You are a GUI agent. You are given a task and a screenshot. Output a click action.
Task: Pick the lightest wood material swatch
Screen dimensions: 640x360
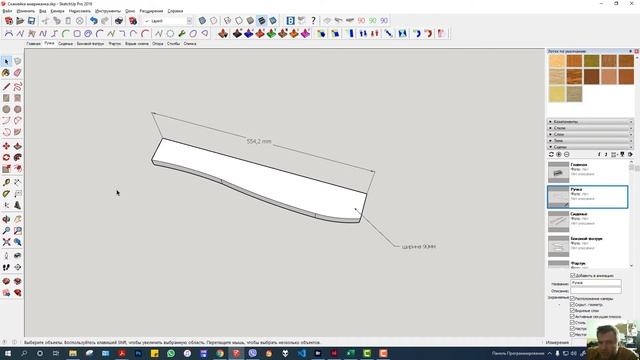(557, 61)
